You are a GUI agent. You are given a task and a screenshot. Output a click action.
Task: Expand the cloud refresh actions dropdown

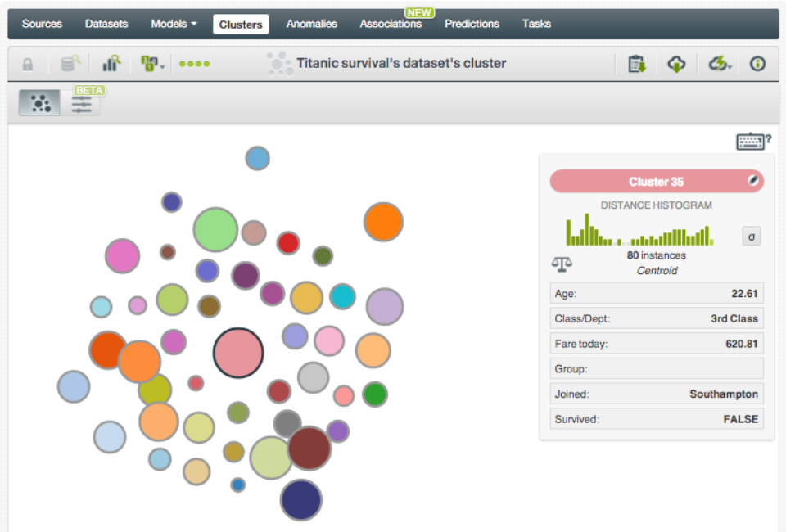coord(720,64)
